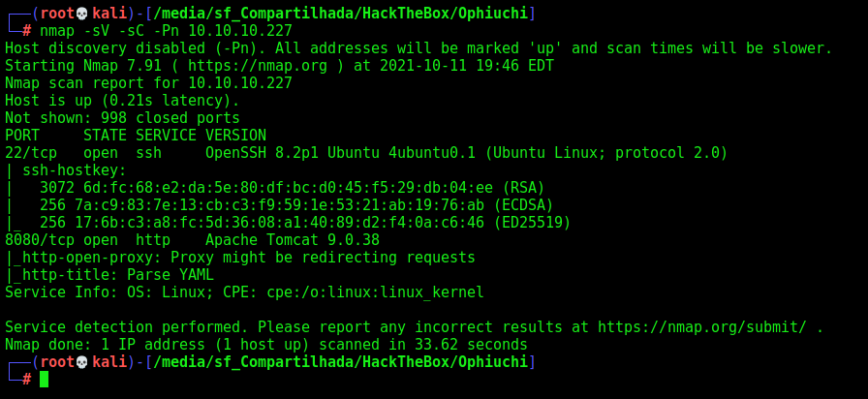The height and width of the screenshot is (399, 868).
Task: Click the cpe:/o:linux:linux_kernel text
Action: [375, 292]
